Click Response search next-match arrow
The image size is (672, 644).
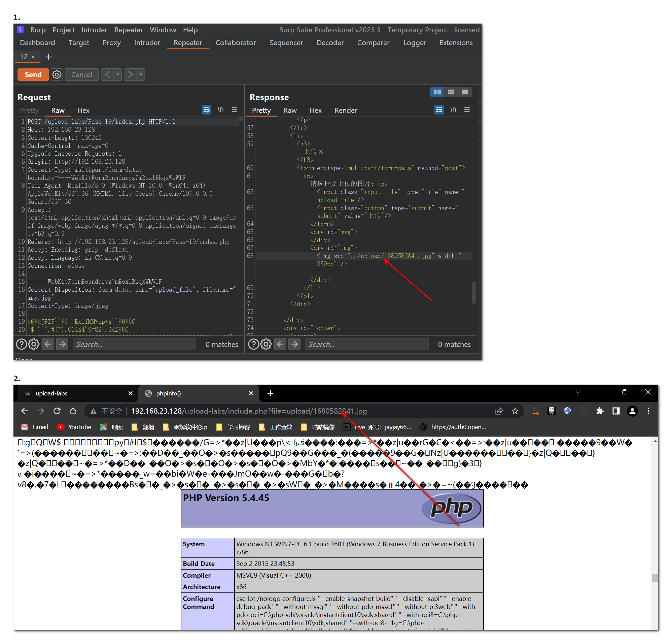(x=294, y=344)
